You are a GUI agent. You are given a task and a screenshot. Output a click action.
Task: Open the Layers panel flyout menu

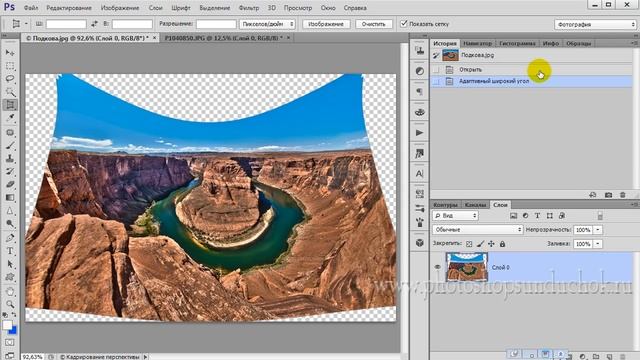tap(634, 204)
